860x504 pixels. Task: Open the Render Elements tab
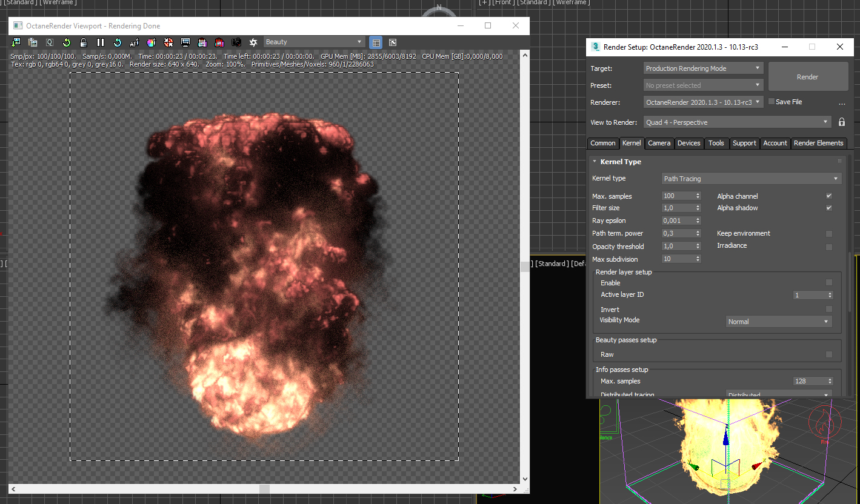coord(818,144)
